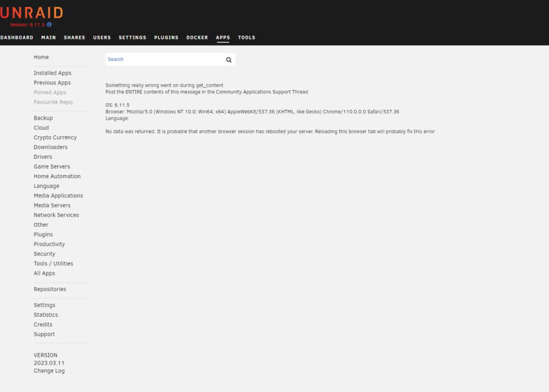The width and height of the screenshot is (549, 392).
Task: Open Favourite Repo in sidebar
Action: (x=53, y=102)
